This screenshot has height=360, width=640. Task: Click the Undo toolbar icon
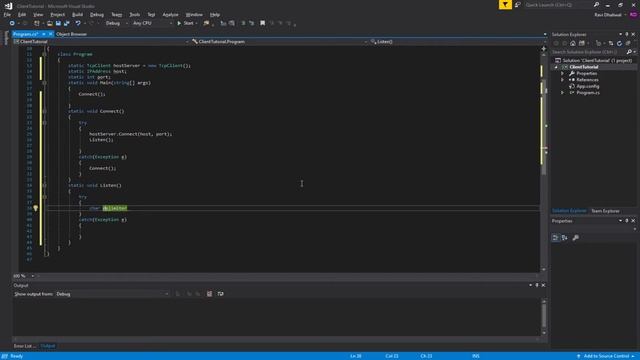(x=78, y=23)
